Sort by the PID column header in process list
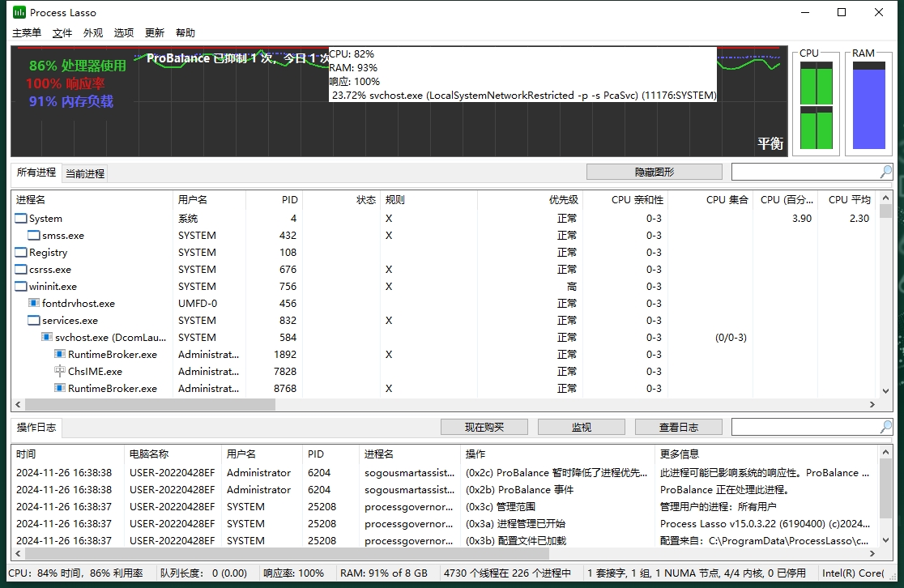Viewport: 904px width, 588px height. (x=275, y=200)
